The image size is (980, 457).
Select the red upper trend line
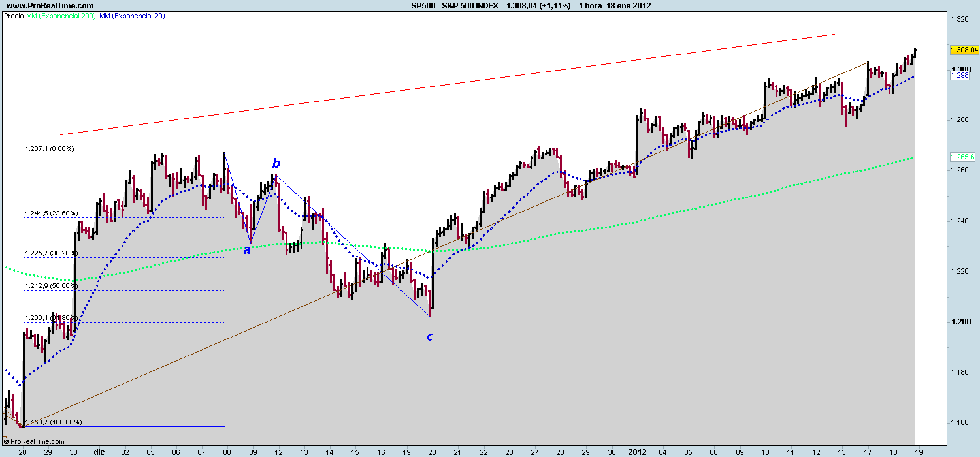[x=448, y=84]
